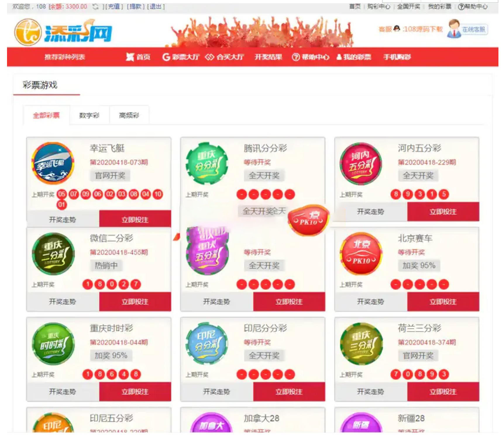The image size is (504, 438).
Task: Open 开奖结果 in the navigation bar
Action: [268, 57]
